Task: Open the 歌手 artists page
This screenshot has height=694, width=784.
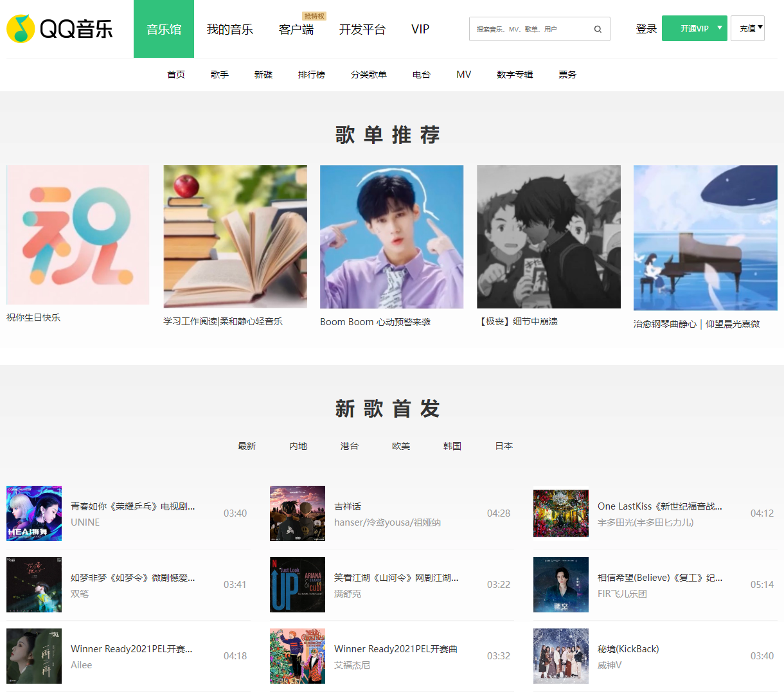Action: (220, 74)
